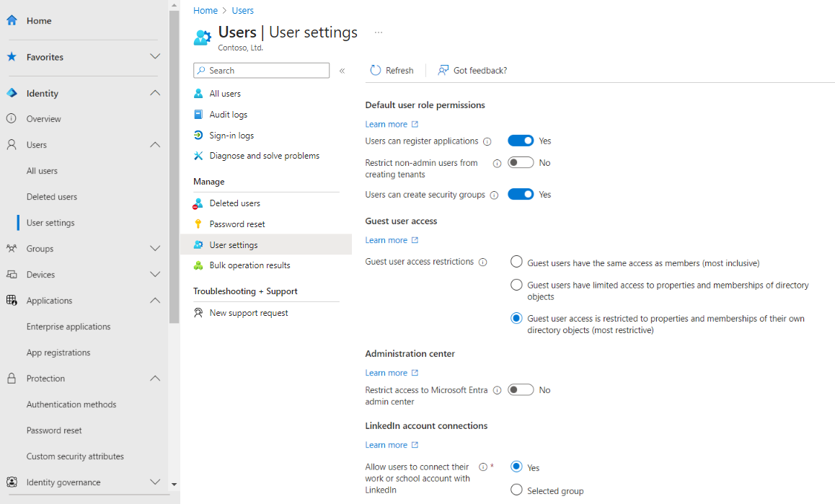Collapse the Identity section chevron

[x=155, y=92]
